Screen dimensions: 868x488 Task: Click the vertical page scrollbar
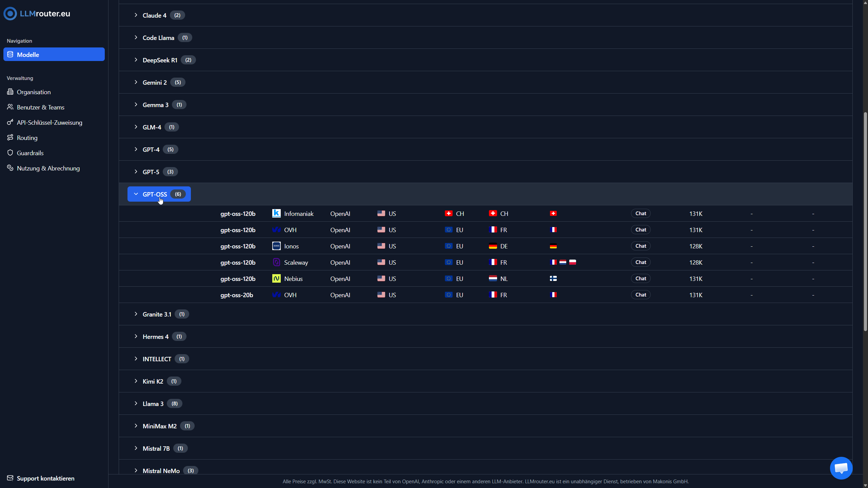(x=865, y=220)
